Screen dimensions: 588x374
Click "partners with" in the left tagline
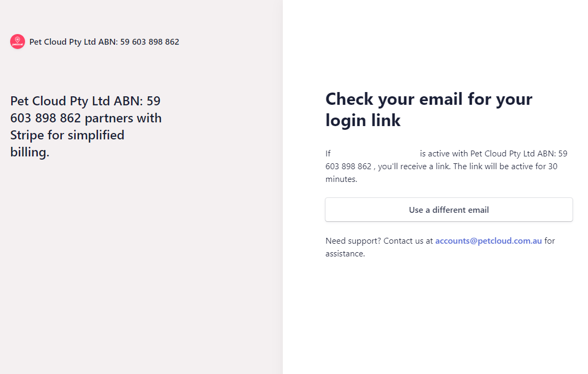(x=123, y=118)
